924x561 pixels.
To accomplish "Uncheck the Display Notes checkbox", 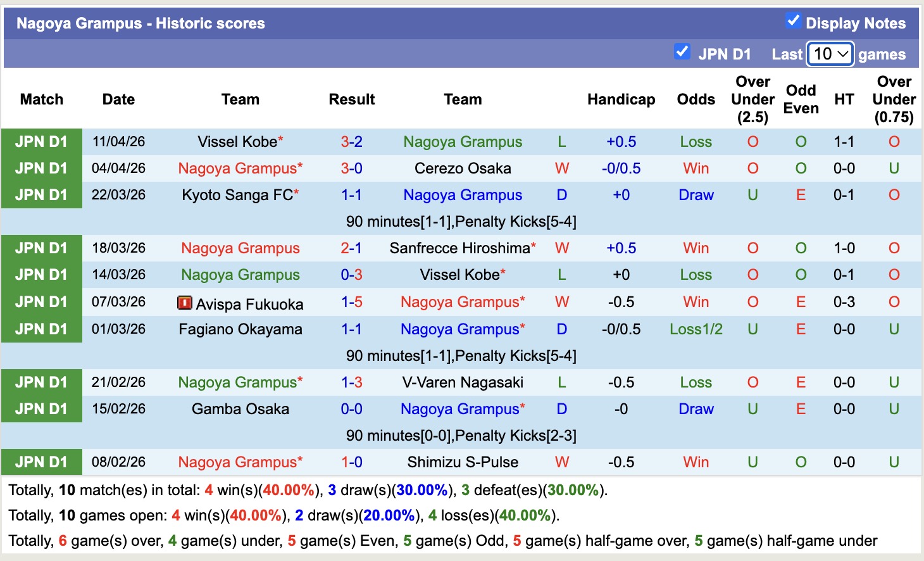I will click(x=793, y=20).
